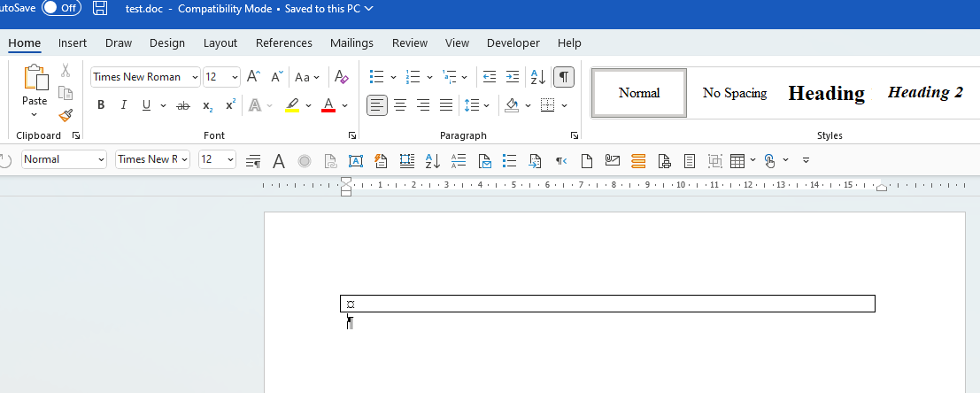Open the ribbon font name dropdown

(x=195, y=78)
